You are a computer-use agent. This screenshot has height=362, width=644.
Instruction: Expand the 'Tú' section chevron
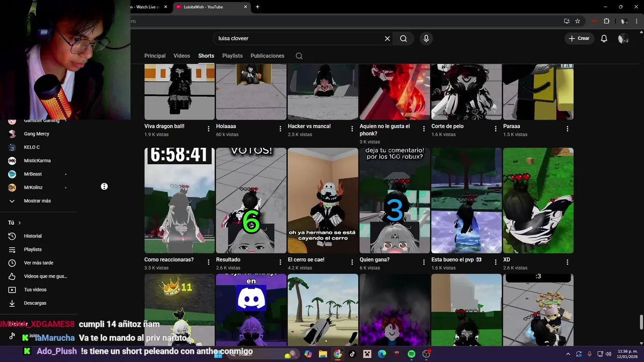point(19,223)
